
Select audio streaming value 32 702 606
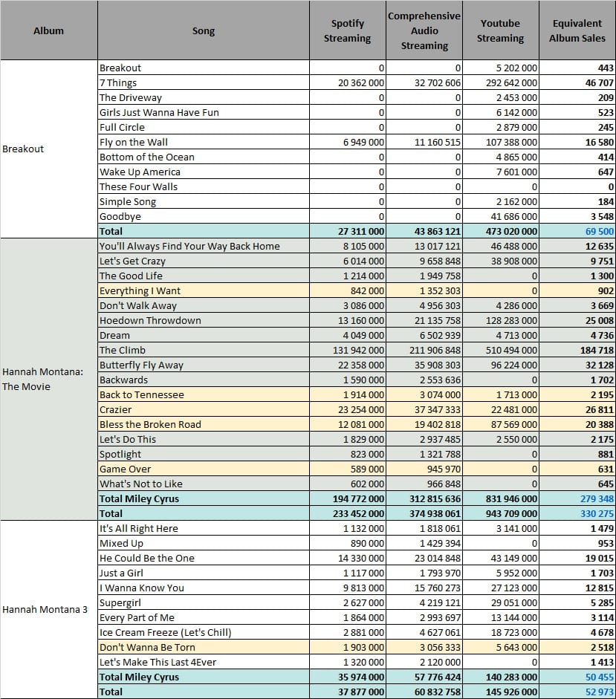pyautogui.click(x=424, y=82)
